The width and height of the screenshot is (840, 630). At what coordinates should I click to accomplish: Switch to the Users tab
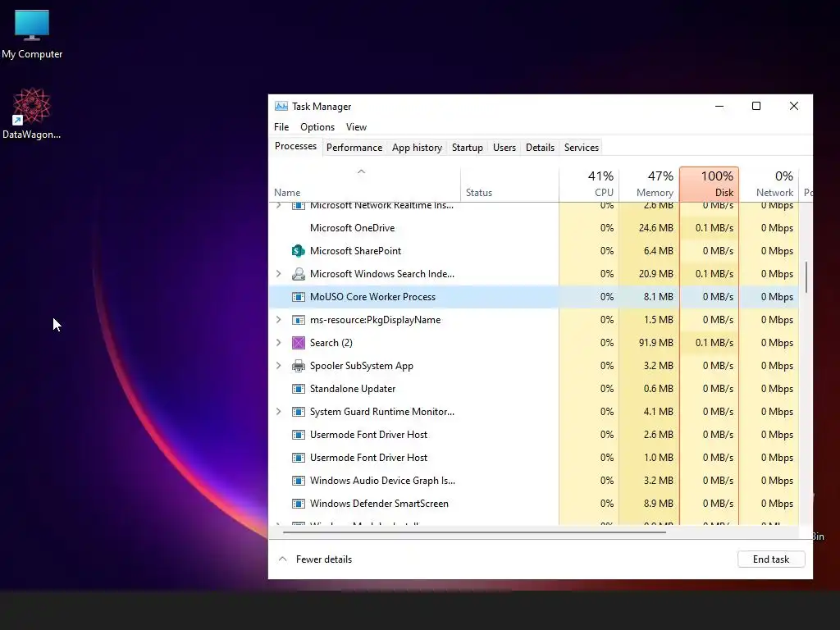click(x=504, y=148)
